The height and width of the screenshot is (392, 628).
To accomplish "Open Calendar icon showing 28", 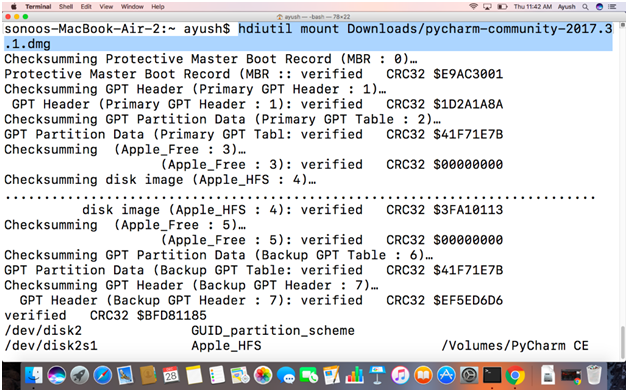I will [x=171, y=375].
